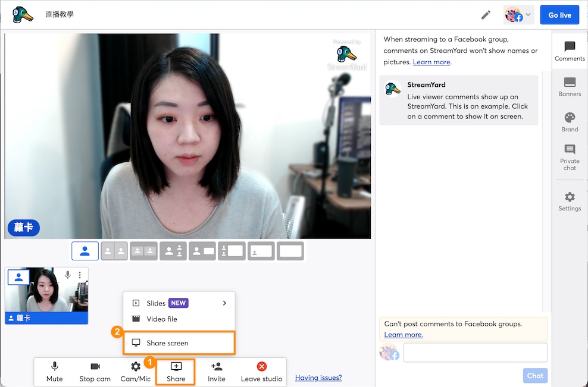Open the Brand palette tab

(570, 122)
